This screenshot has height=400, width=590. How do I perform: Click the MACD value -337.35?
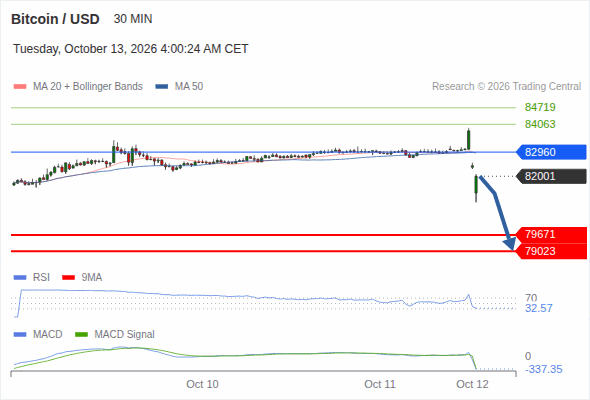click(544, 369)
